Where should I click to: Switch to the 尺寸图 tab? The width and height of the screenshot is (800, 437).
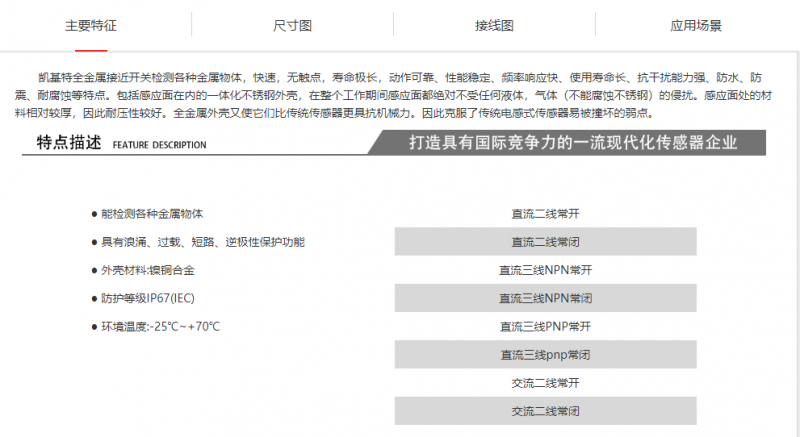click(292, 25)
